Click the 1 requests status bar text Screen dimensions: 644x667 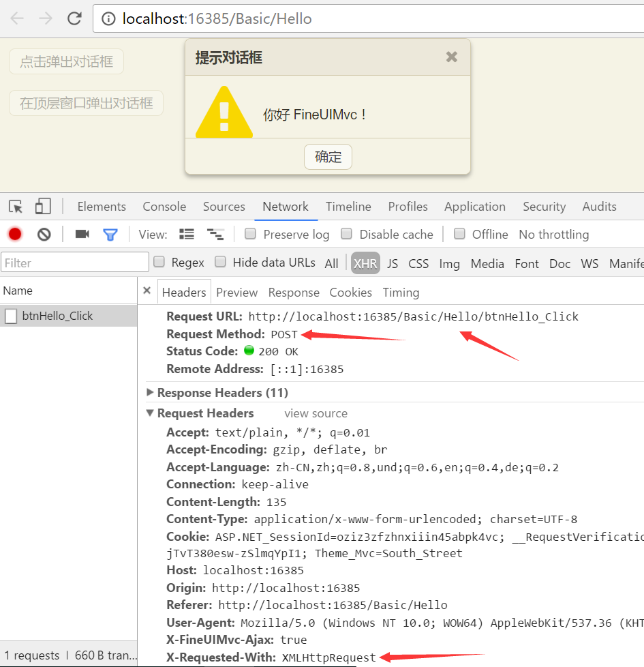click(x=32, y=655)
